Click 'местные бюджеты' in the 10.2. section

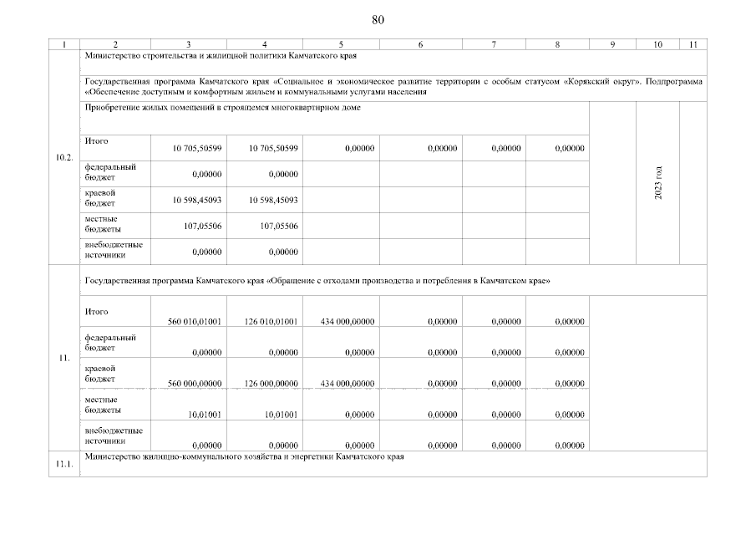[103, 224]
